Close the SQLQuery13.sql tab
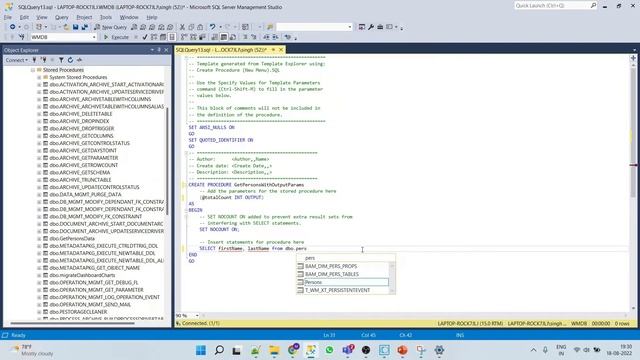This screenshot has height=360, width=640. (281, 50)
